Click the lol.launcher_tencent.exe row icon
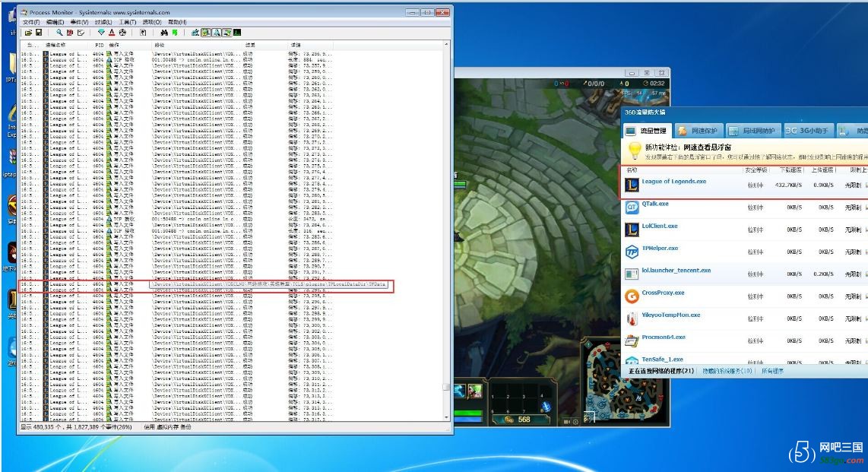Screen dimensions: 868x472 coord(632,274)
